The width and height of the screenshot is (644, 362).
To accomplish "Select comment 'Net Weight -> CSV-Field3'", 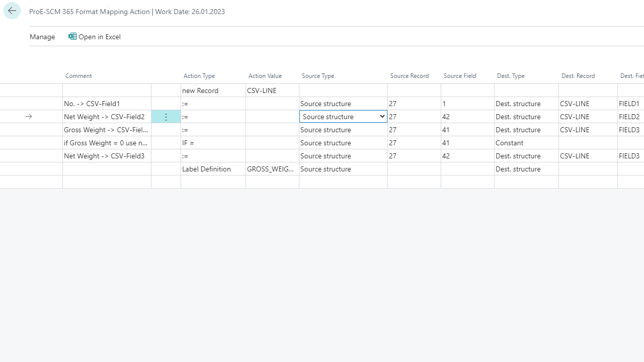I will point(107,156).
